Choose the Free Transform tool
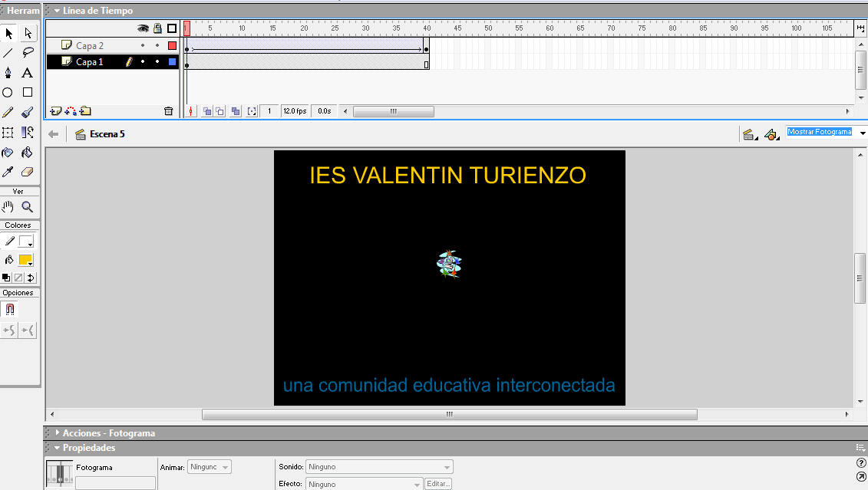Viewport: 868px width, 490px height. click(8, 132)
